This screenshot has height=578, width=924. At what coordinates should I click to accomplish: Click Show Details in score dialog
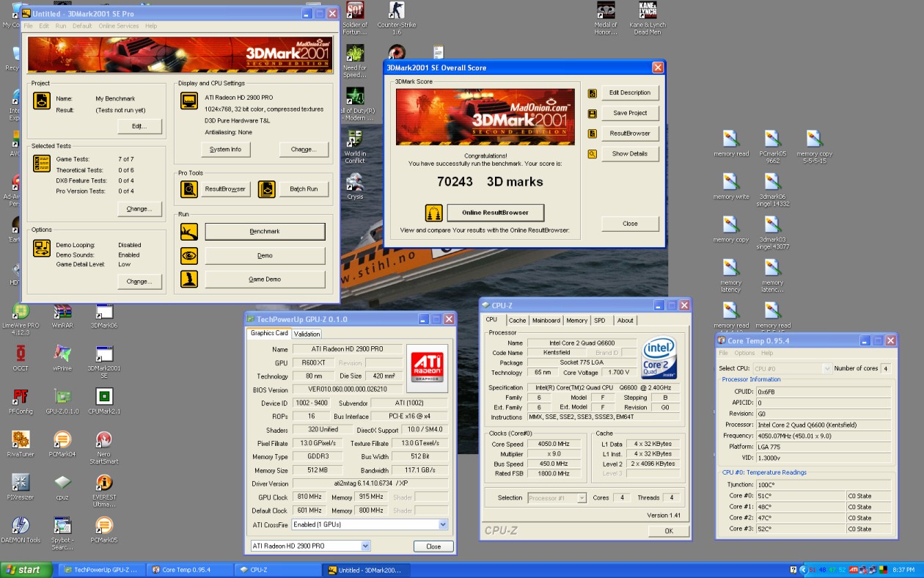tap(630, 154)
